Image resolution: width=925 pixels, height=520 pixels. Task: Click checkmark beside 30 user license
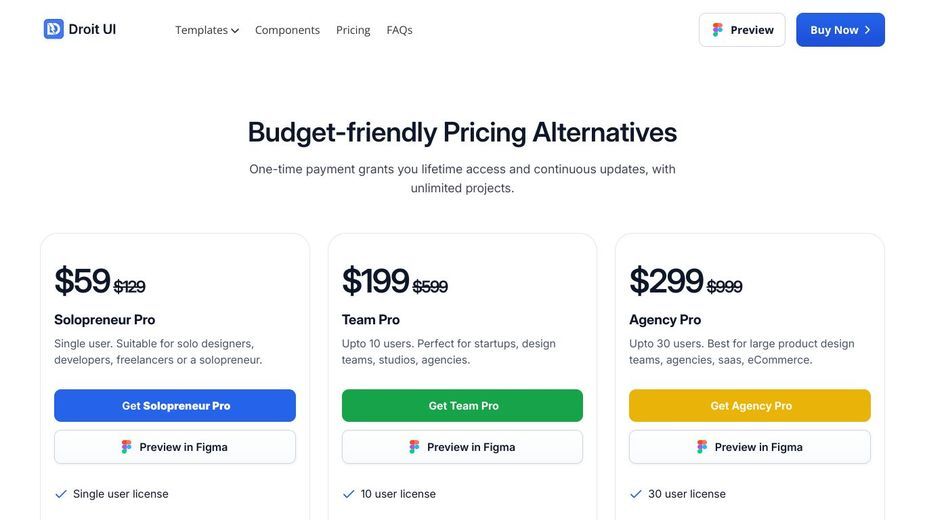pos(635,494)
